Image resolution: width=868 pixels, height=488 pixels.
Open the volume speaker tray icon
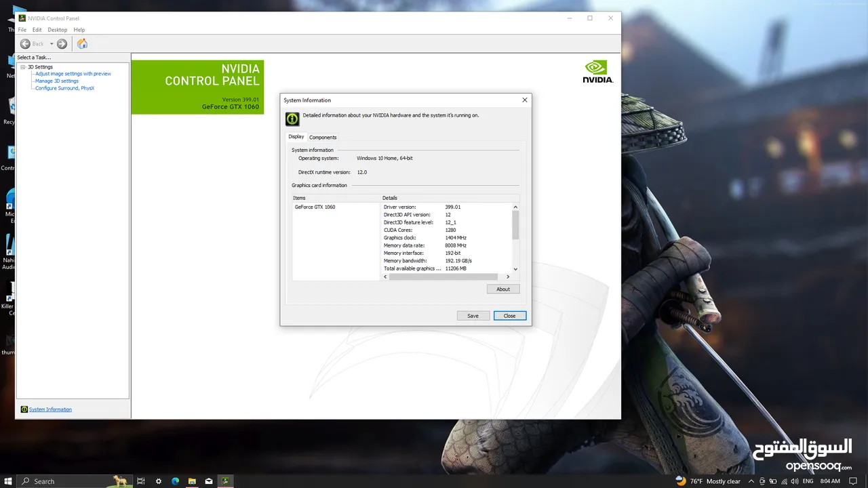coord(795,481)
